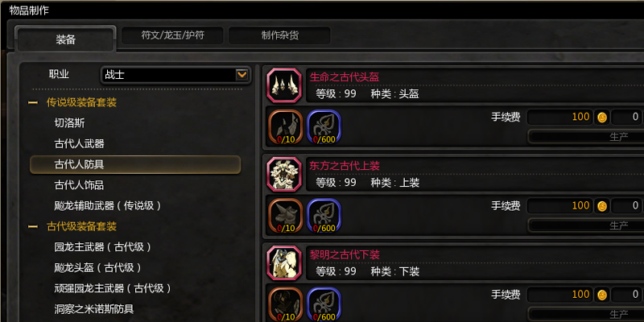644x322 pixels.
Task: Collapse the 传说级装备套装 category
Action: (x=33, y=103)
